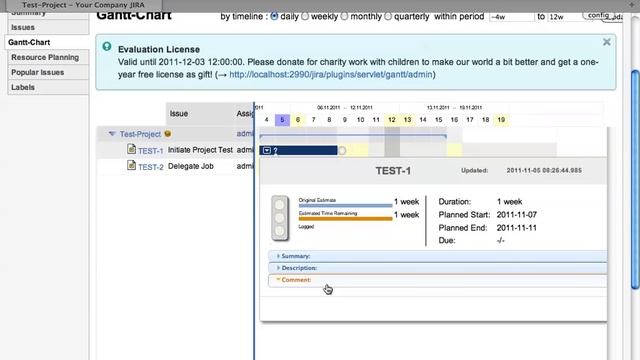The width and height of the screenshot is (640, 360).
Task: Select the monthly timeline radio button
Action: click(x=344, y=16)
